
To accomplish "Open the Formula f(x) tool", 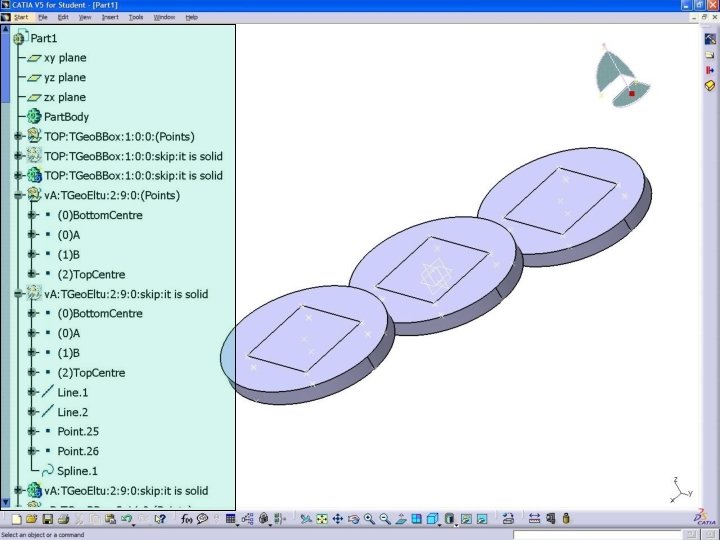I will (x=186, y=519).
